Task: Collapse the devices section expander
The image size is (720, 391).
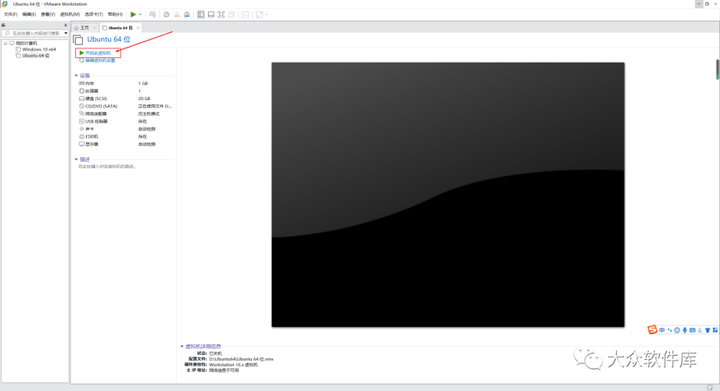Action: click(76, 75)
